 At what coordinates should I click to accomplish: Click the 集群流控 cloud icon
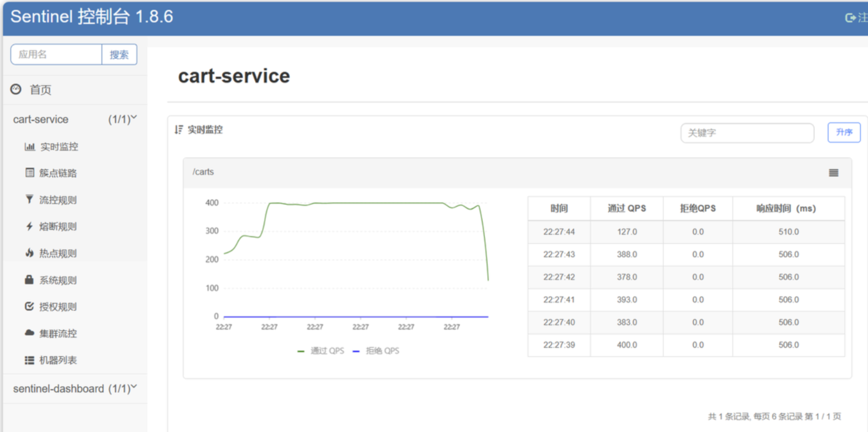(x=30, y=333)
